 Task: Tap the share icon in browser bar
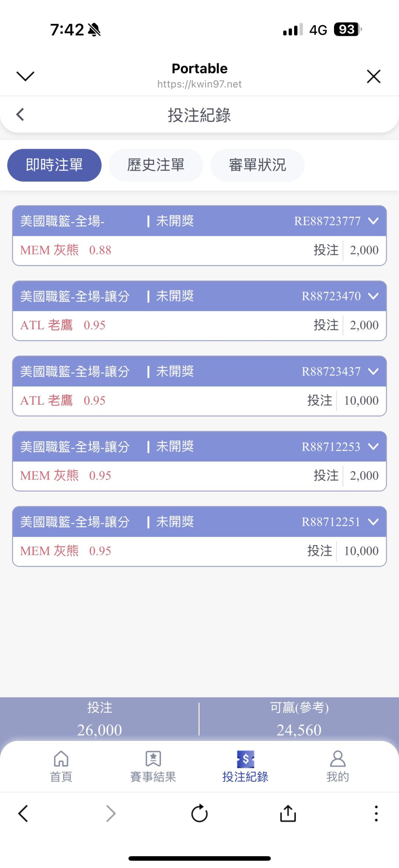pos(288,813)
